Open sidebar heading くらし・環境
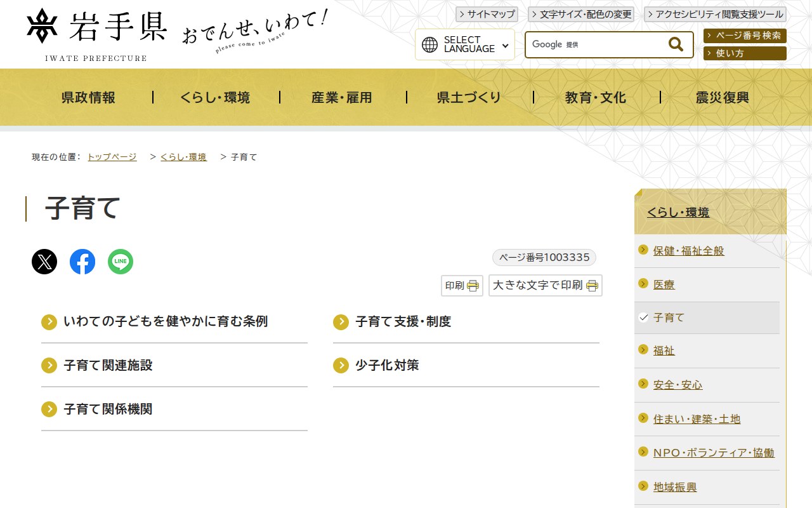This screenshot has height=508, width=812. 678,213
